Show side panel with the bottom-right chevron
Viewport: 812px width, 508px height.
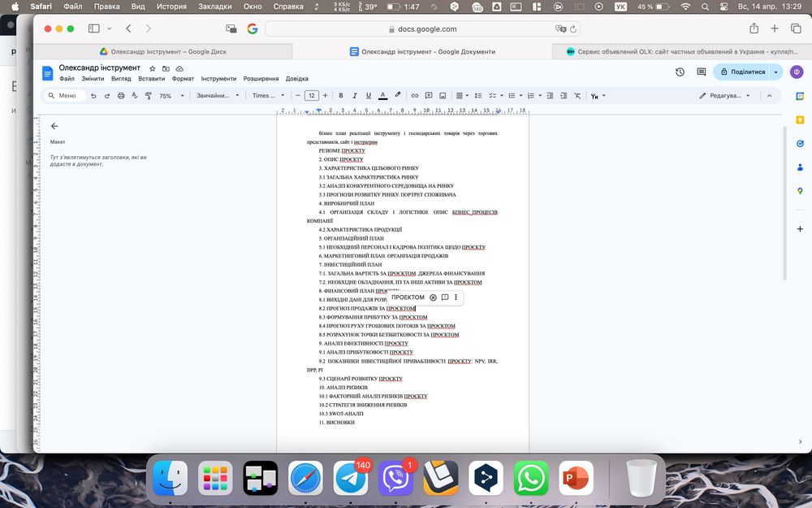click(800, 441)
